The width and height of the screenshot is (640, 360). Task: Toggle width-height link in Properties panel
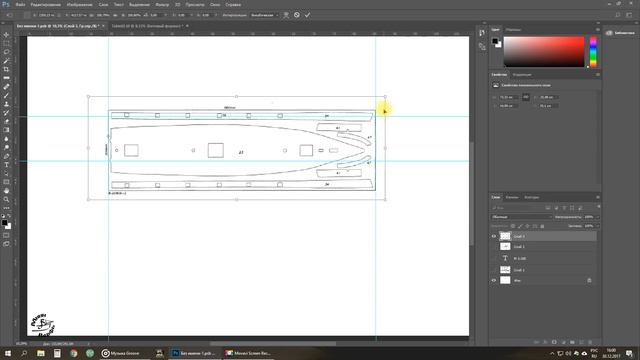click(526, 97)
